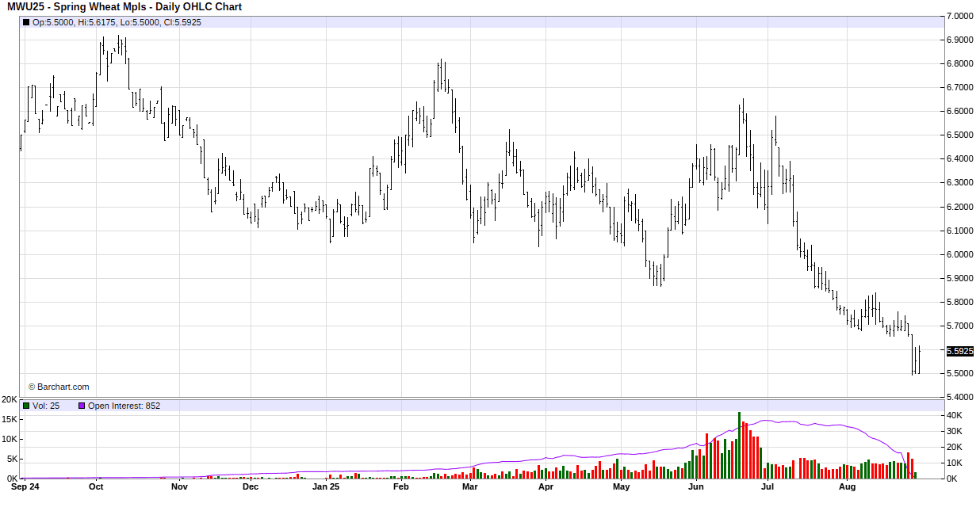Click the black OHLC legend square
This screenshot has height=511, width=980.
[x=26, y=22]
